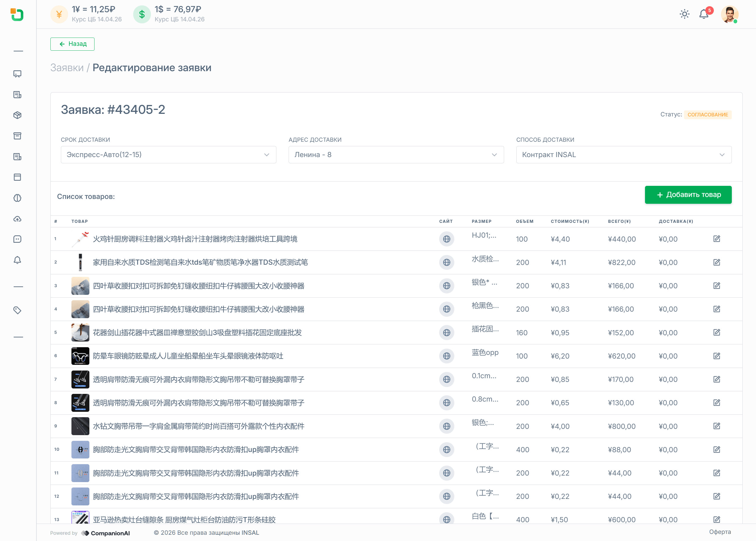Open the package box icon in the sidebar
This screenshot has width=756, height=541.
click(17, 115)
